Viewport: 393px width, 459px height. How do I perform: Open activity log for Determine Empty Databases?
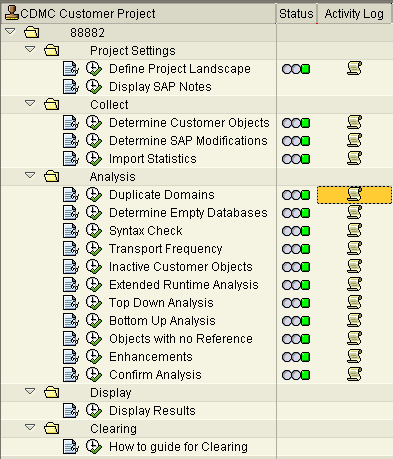click(x=354, y=212)
